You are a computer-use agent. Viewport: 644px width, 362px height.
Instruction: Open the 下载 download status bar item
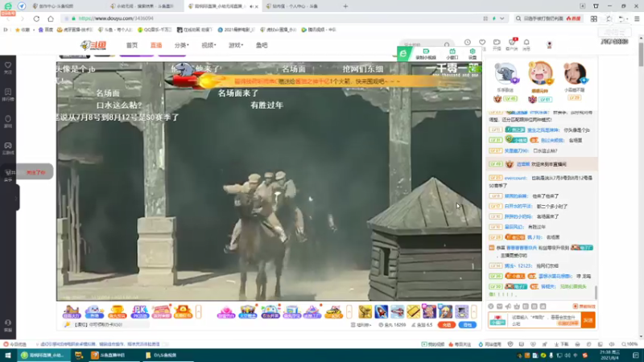point(561,344)
